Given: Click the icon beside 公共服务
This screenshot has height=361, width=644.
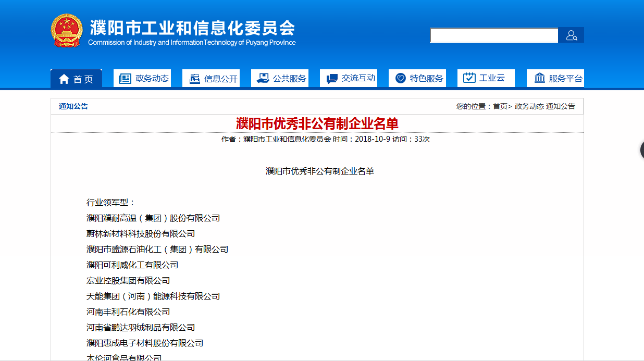Looking at the screenshot, I should 263,78.
